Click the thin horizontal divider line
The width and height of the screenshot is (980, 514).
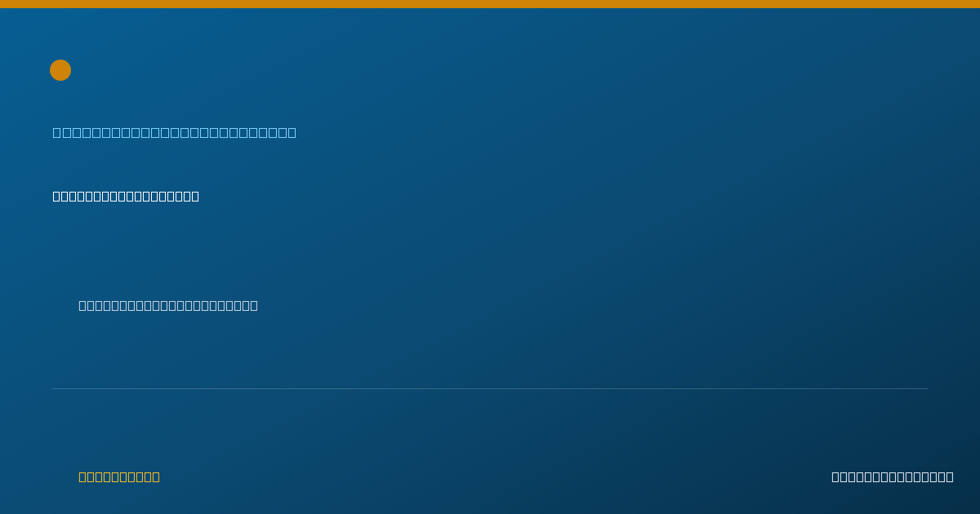click(x=490, y=388)
